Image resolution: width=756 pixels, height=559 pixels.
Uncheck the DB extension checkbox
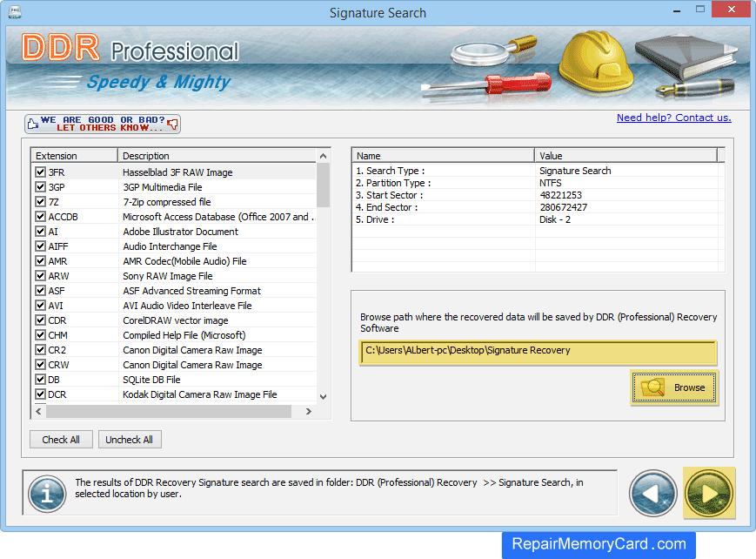coord(41,380)
